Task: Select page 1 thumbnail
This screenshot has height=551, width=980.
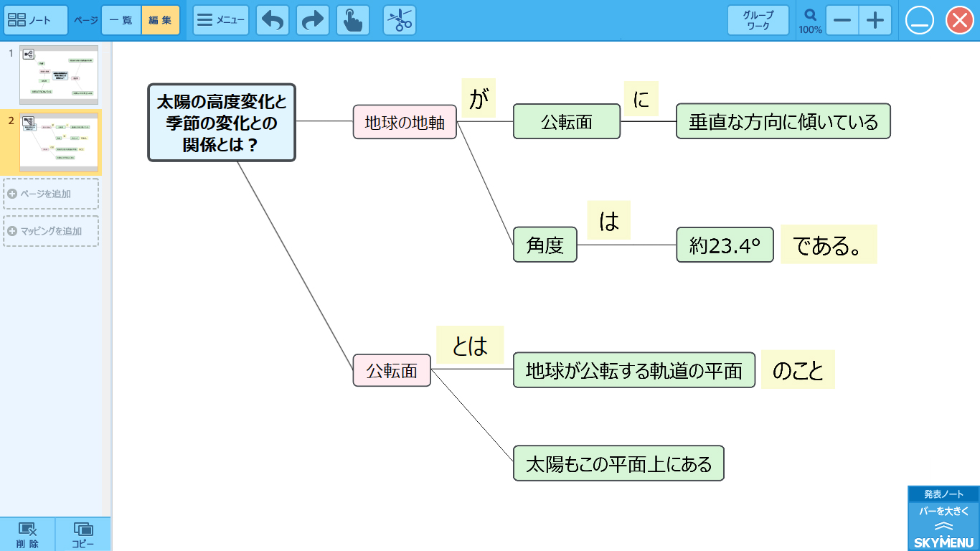Action: pyautogui.click(x=59, y=75)
